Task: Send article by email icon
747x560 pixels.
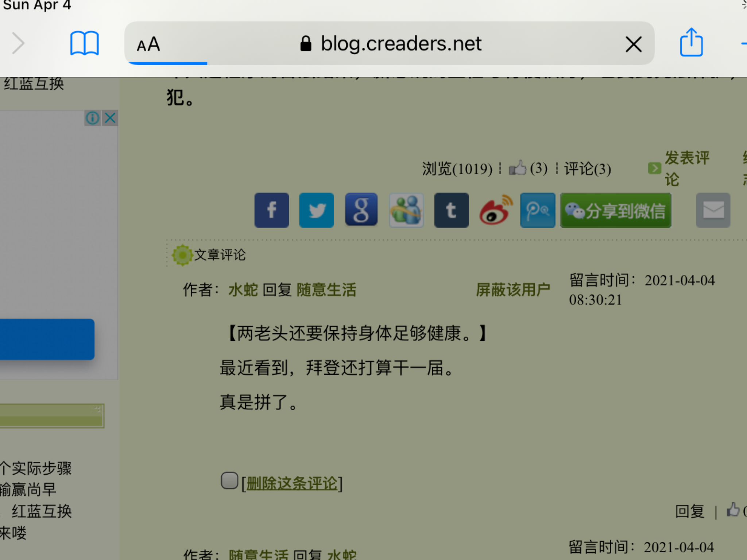Action: tap(713, 210)
